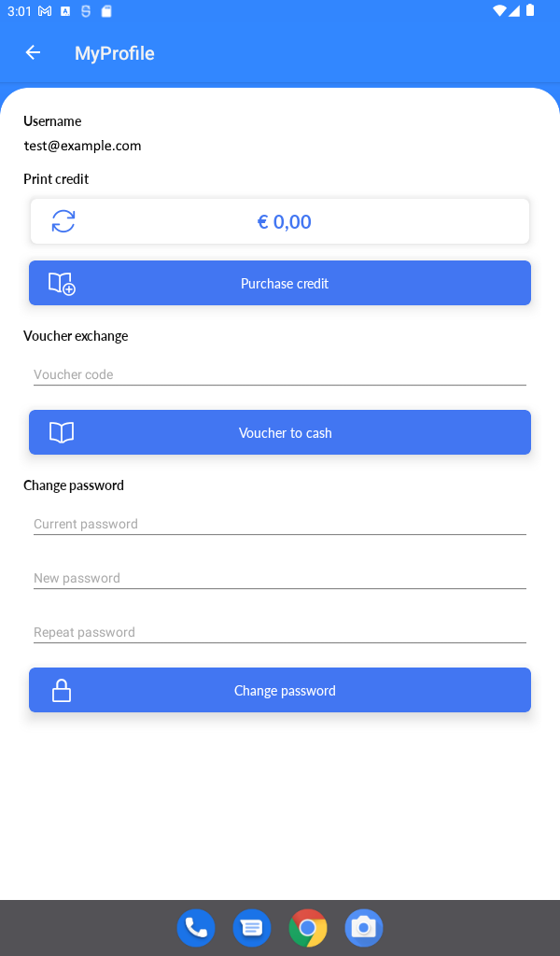This screenshot has height=956, width=560.
Task: Refresh the print credit balance icon
Action: coord(63,221)
